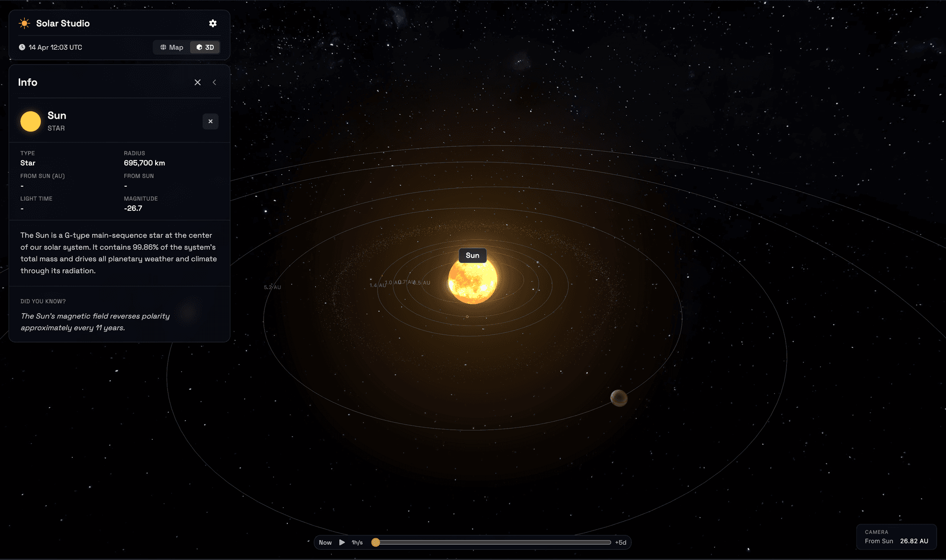Click the Sun thumbnail in the Info header
Screen dimensions: 946x560
[x=31, y=121]
